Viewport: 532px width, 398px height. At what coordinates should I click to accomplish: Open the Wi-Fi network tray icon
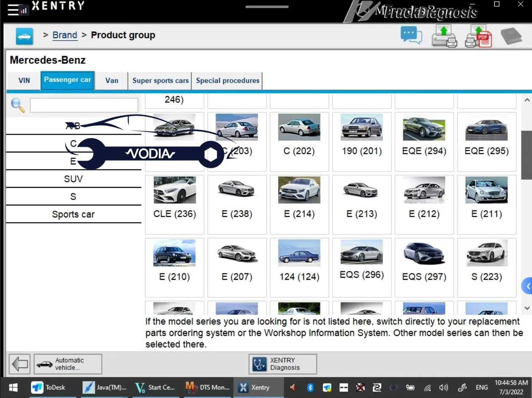(x=428, y=387)
